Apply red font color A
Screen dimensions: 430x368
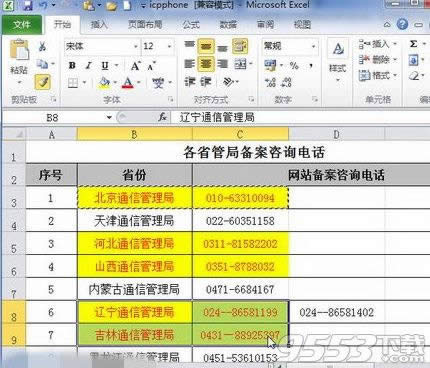[128, 82]
